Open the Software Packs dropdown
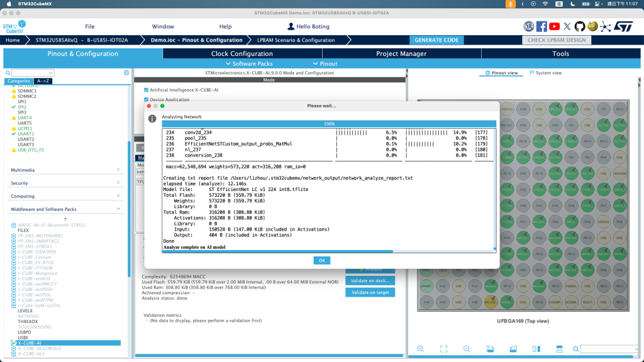The image size is (644, 362). pos(249,63)
